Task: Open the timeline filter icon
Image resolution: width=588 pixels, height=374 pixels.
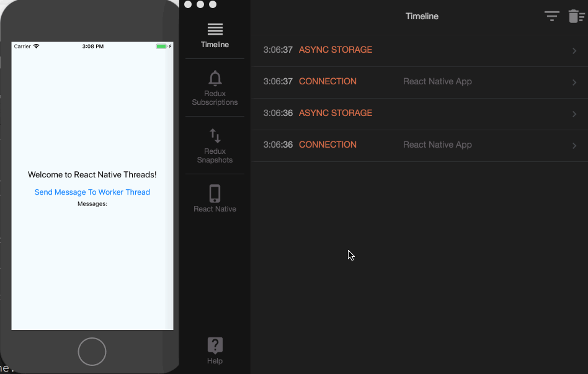Action: click(x=551, y=16)
